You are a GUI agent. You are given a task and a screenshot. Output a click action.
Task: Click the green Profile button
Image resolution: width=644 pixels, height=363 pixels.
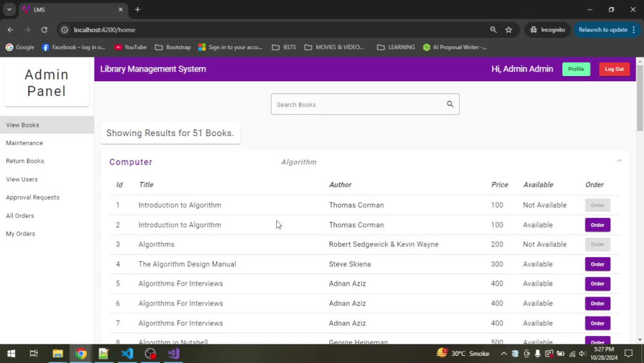[576, 69]
